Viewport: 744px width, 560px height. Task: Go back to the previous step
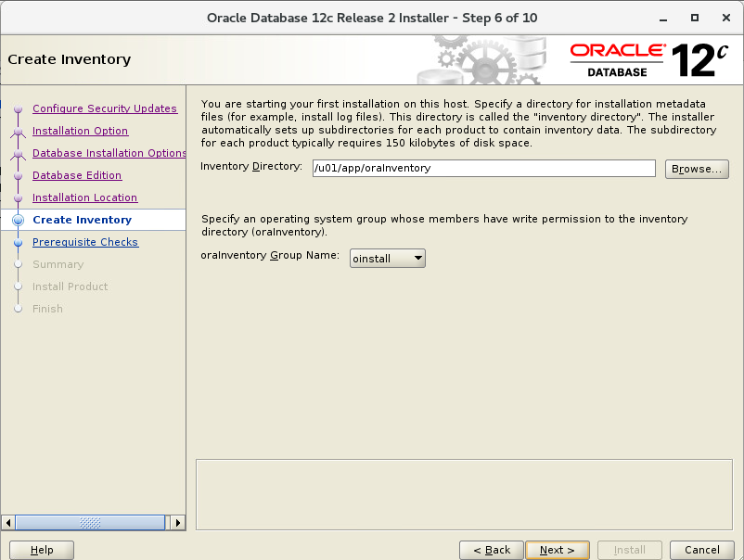click(x=492, y=550)
